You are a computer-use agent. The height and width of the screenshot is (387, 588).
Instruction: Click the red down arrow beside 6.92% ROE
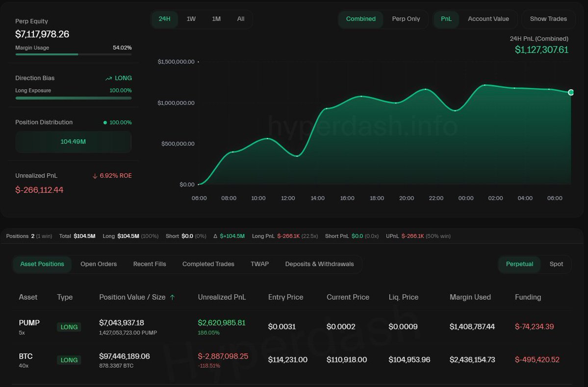coord(95,176)
